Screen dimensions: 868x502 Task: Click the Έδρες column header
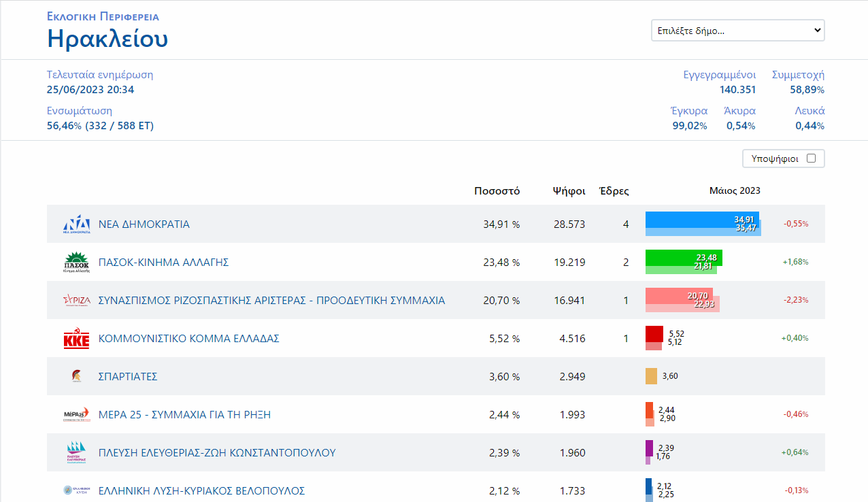pos(614,191)
